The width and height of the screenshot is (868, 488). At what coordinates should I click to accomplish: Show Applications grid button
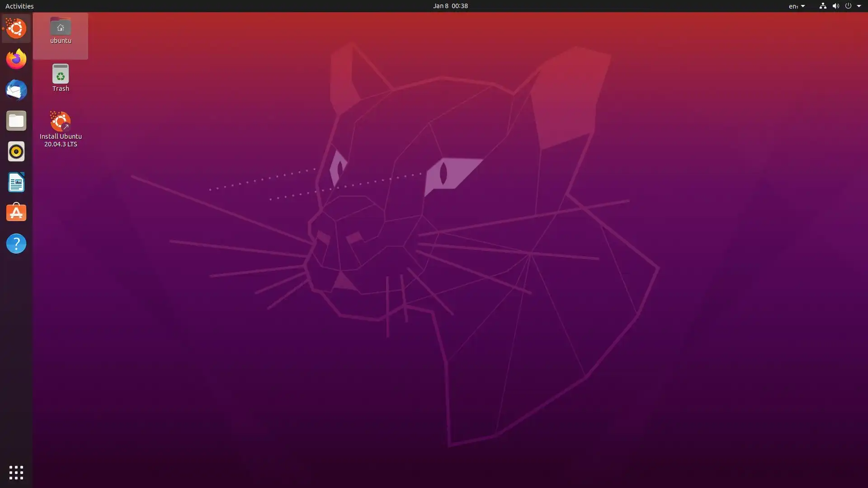pos(16,473)
